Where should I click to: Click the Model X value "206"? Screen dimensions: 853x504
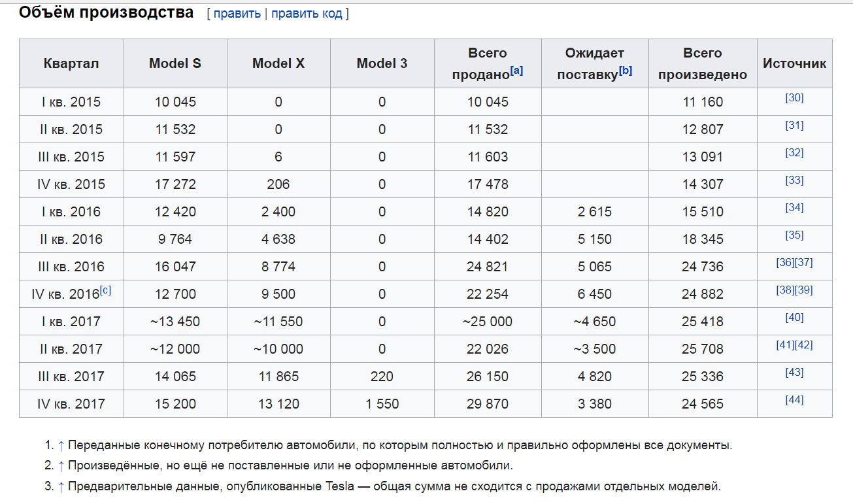tap(278, 184)
